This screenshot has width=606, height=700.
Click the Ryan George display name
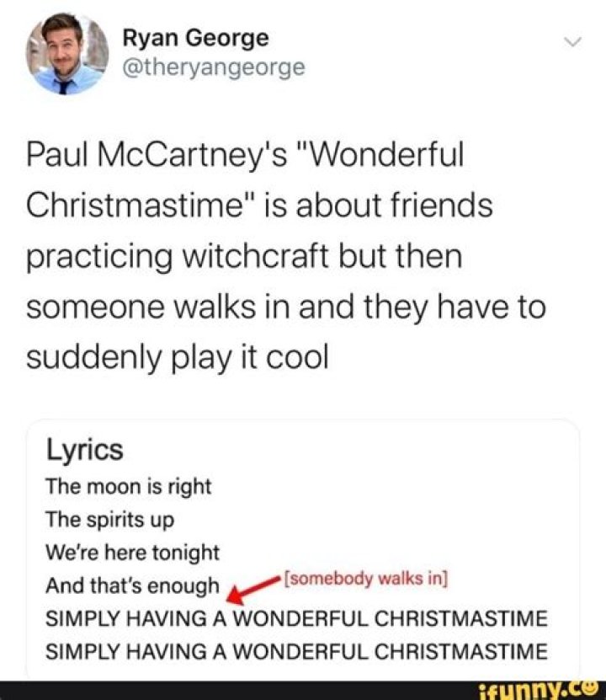tap(195, 38)
